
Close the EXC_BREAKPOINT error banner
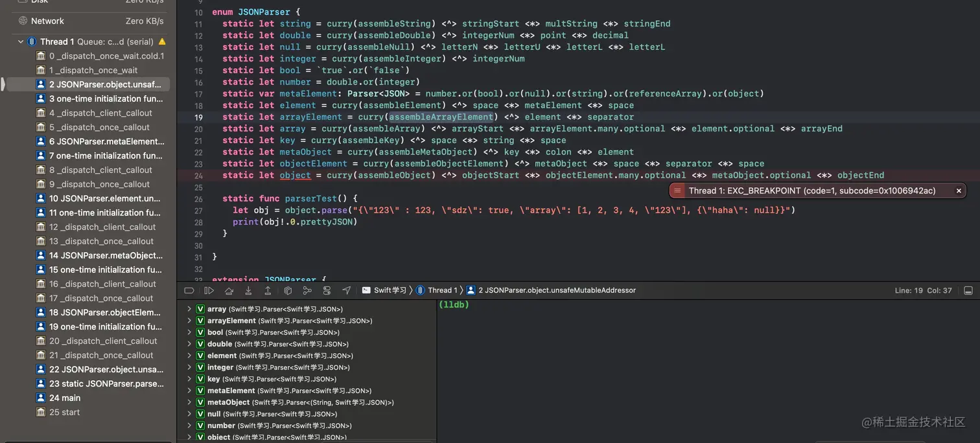pyautogui.click(x=959, y=191)
